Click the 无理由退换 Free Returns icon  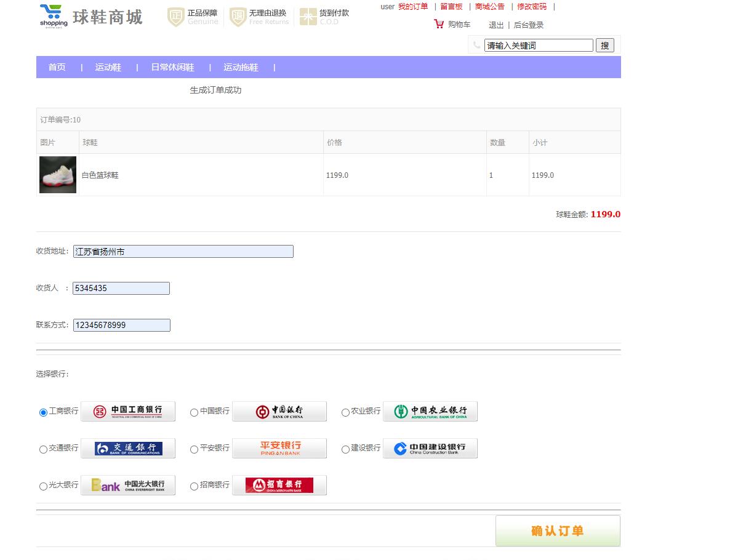tap(238, 17)
